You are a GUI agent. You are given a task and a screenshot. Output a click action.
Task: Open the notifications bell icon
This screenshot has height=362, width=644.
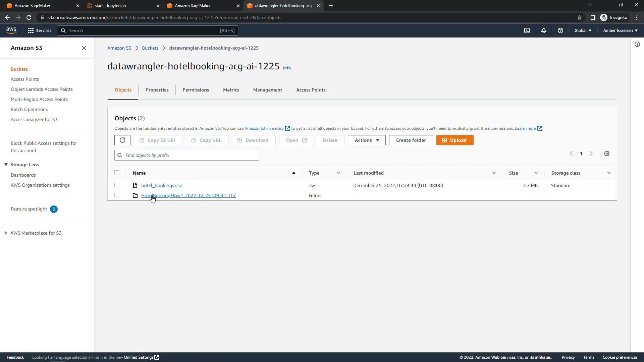[x=544, y=31]
